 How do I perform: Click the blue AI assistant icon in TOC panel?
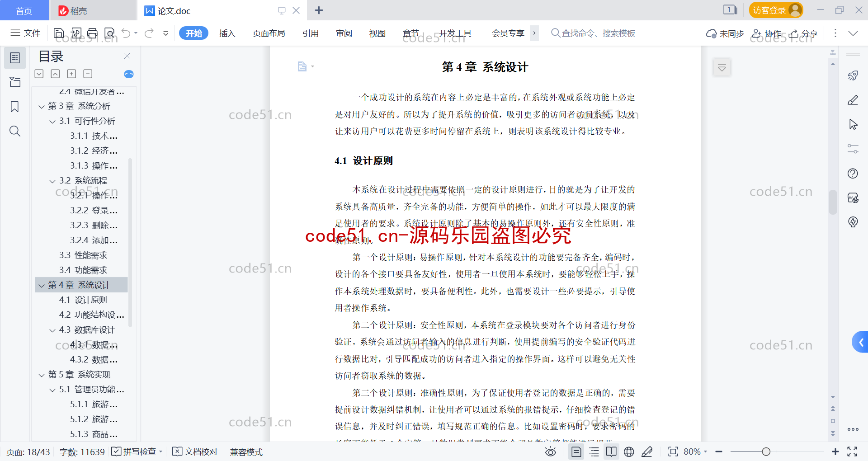pos(129,74)
